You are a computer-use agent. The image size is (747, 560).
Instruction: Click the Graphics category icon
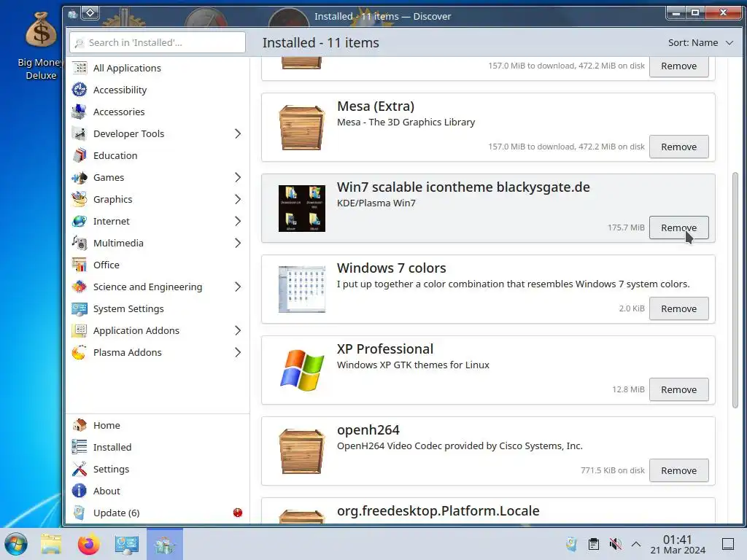coord(80,200)
